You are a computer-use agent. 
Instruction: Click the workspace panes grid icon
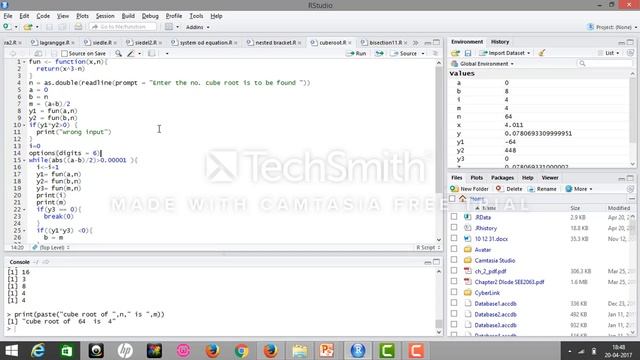point(169,27)
